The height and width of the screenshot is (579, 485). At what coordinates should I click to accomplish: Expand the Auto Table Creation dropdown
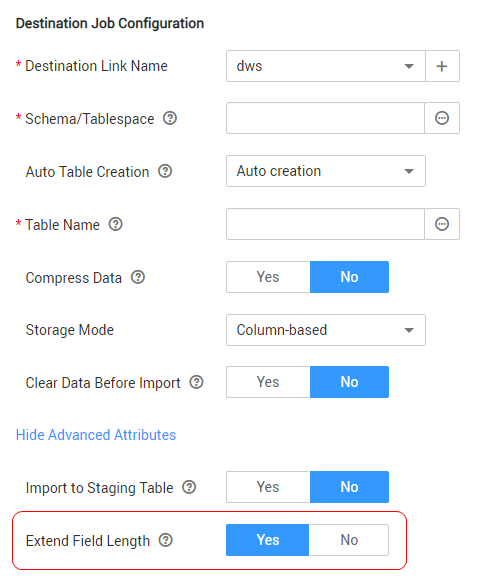pos(325,171)
